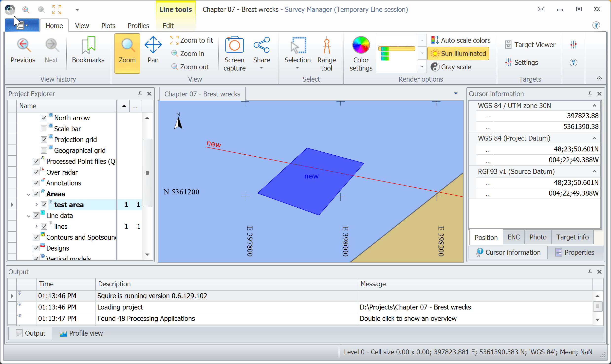Select the Range tool

326,53
